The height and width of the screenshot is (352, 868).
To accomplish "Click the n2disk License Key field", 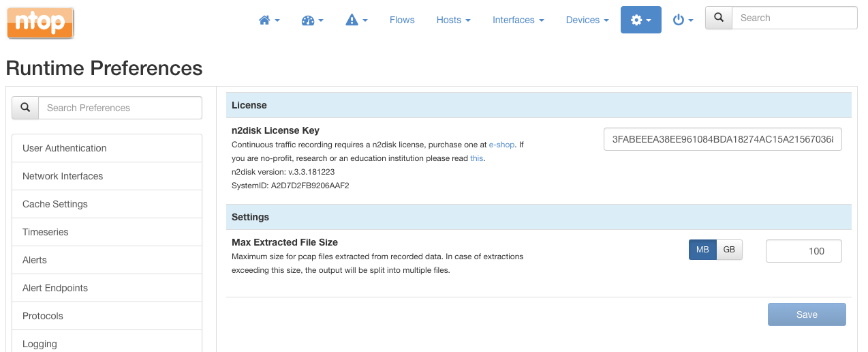I will (x=723, y=139).
